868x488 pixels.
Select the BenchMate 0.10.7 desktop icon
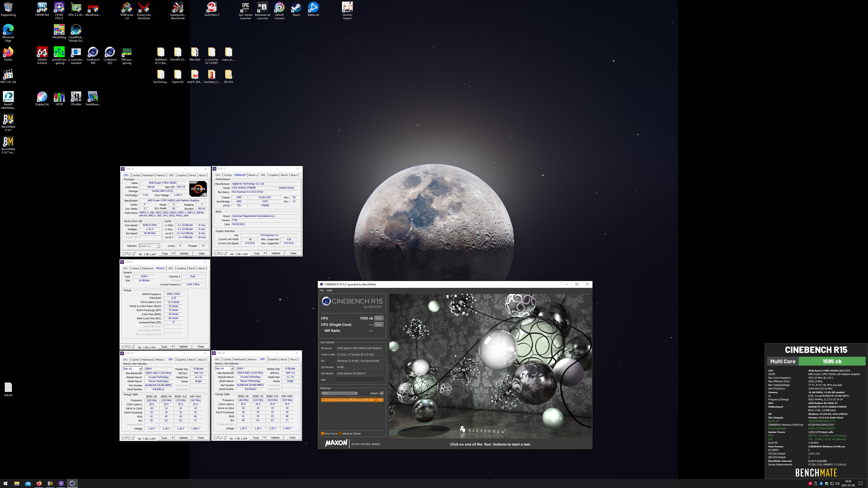tap(8, 123)
